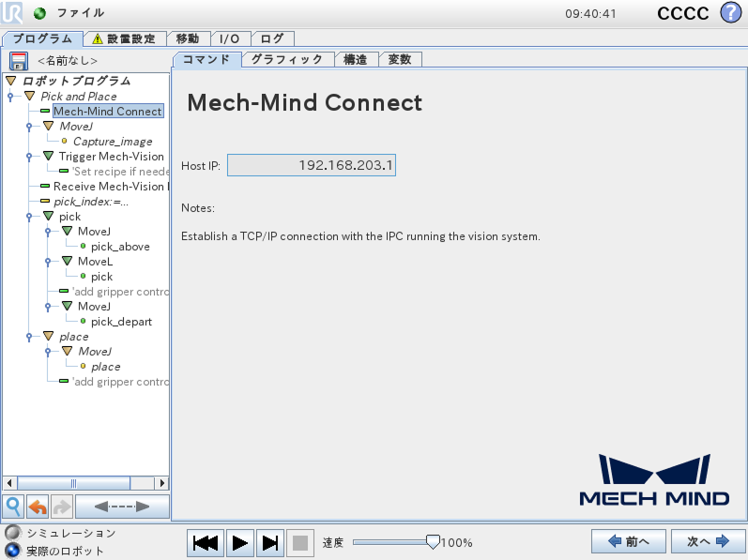Stop the program with the stop button
This screenshot has width=748, height=560.
point(300,543)
